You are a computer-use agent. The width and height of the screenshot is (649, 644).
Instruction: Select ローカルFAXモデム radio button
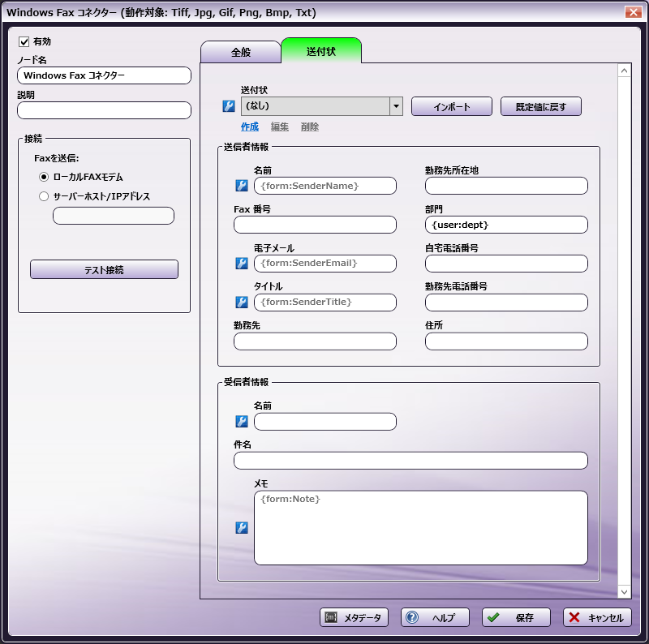pyautogui.click(x=44, y=177)
